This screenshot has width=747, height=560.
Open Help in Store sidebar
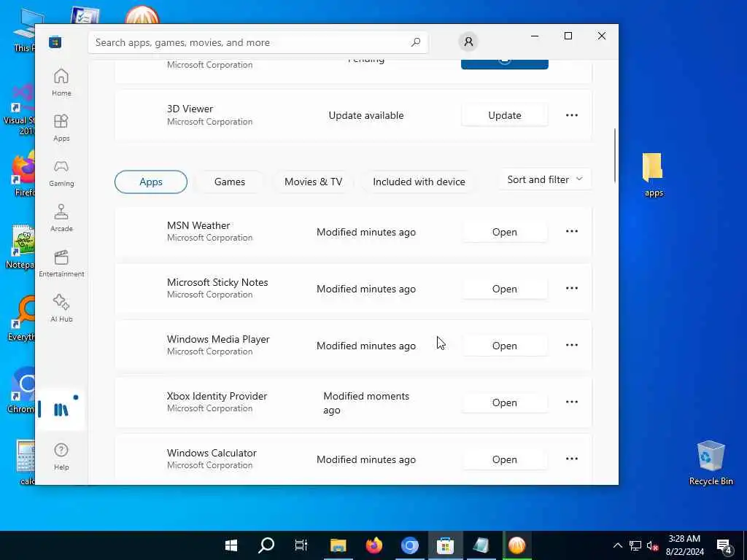(61, 456)
